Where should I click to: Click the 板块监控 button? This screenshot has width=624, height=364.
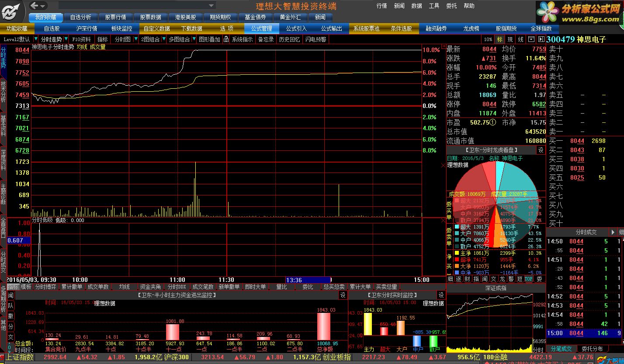pyautogui.click(x=122, y=28)
